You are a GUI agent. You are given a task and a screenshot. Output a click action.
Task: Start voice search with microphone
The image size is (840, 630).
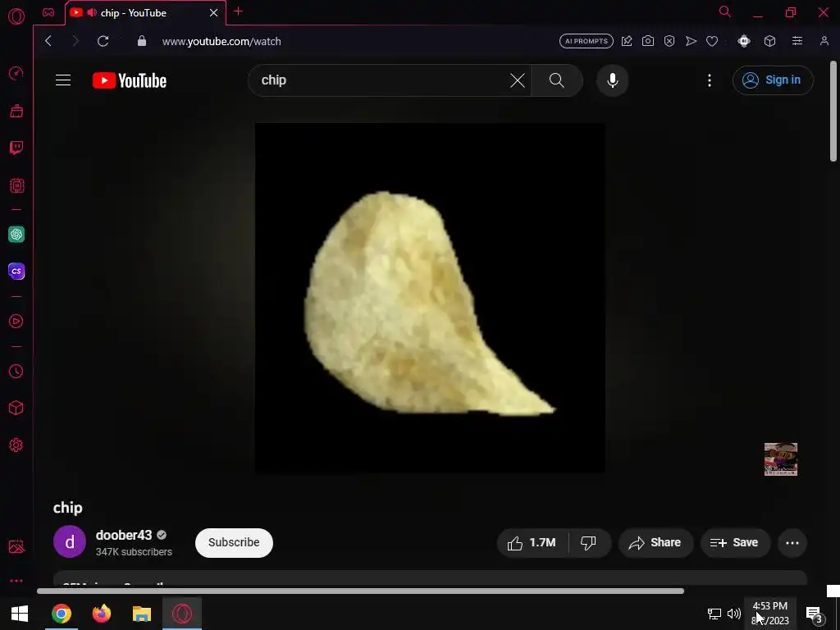pyautogui.click(x=612, y=80)
